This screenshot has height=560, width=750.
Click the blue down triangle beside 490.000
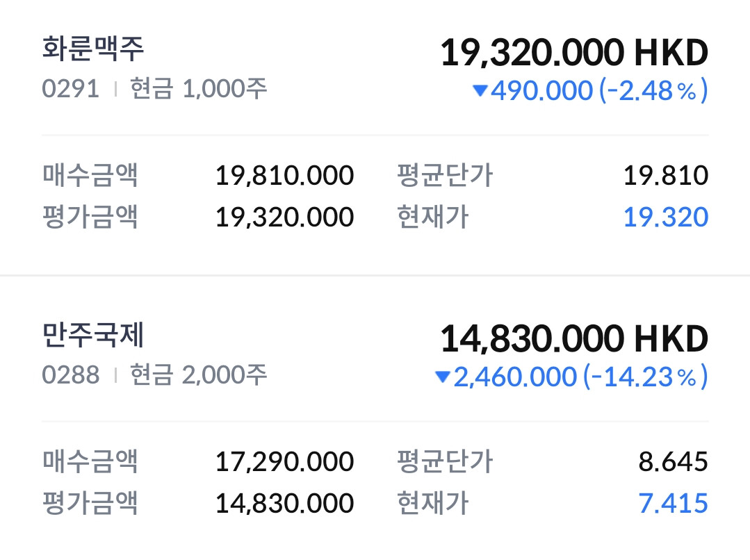click(x=480, y=90)
